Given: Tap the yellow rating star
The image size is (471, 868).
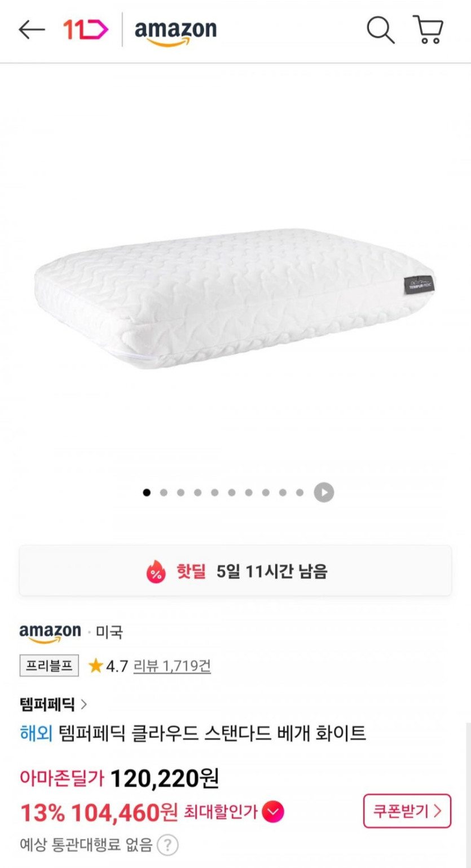Looking at the screenshot, I should tap(95, 666).
